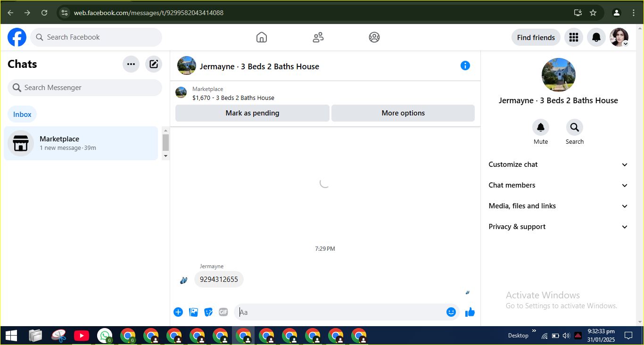Screen dimensions: 644x345
Task: Open volume control in system tray
Action: (566, 336)
